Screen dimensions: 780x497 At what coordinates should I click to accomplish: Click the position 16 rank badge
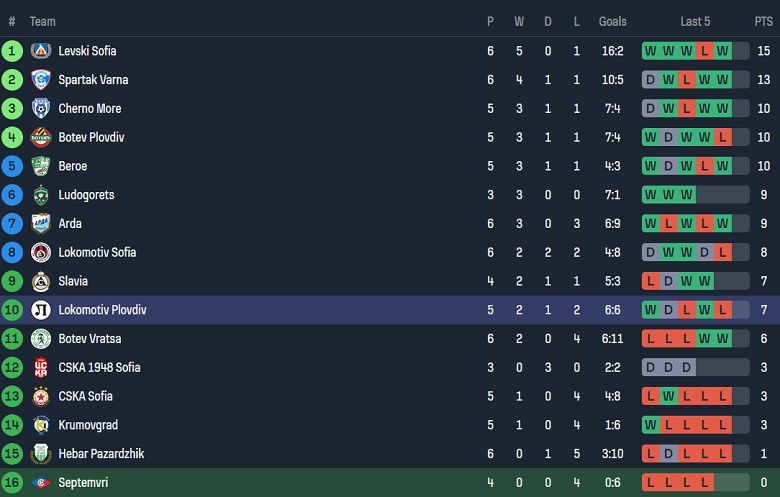point(12,483)
